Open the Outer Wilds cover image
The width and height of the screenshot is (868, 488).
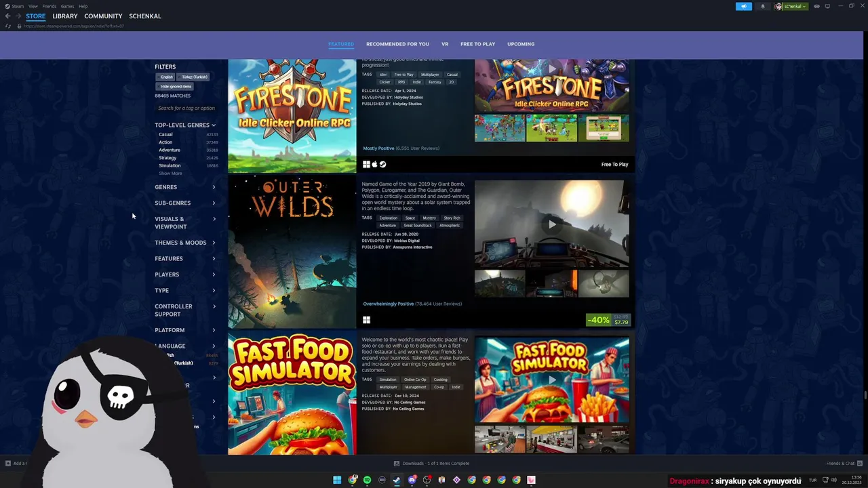click(292, 251)
